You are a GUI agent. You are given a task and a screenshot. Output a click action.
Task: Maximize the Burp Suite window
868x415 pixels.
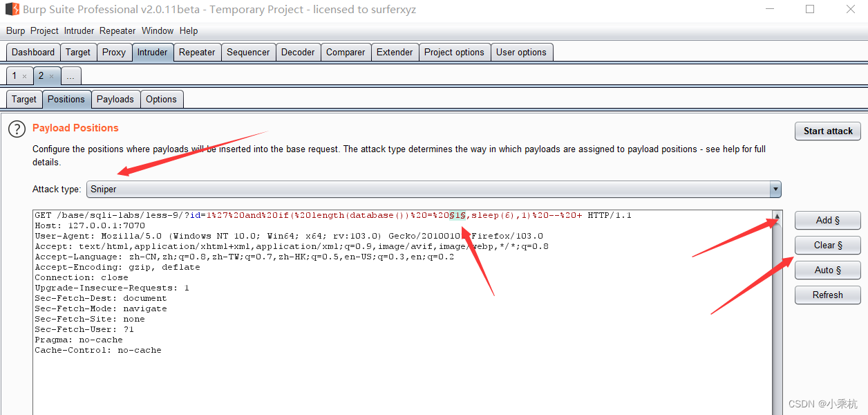coord(810,10)
